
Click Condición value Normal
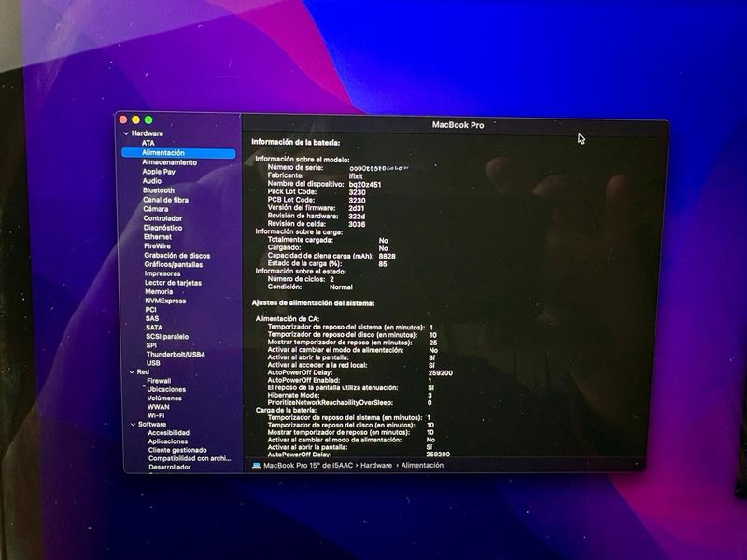(341, 287)
